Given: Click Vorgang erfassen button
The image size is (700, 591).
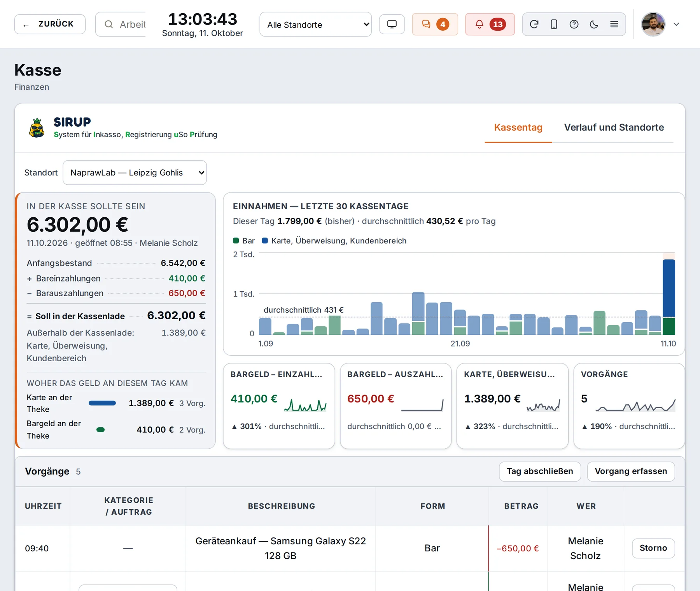Looking at the screenshot, I should 631,471.
